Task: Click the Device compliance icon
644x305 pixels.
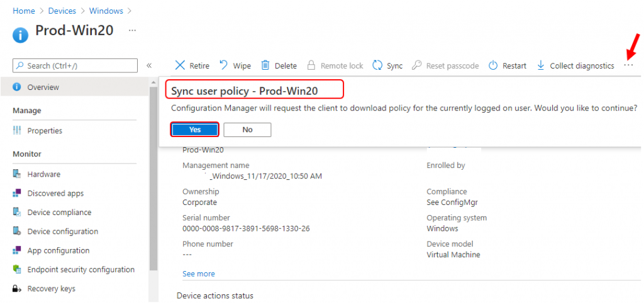Action: tap(17, 212)
